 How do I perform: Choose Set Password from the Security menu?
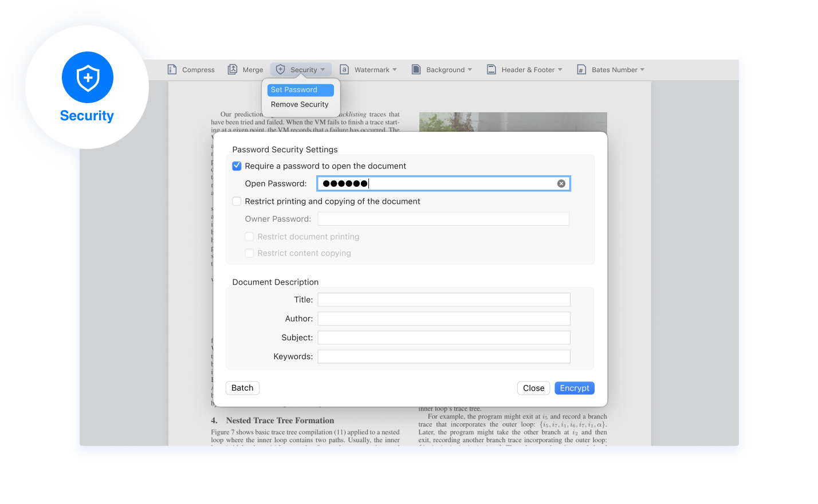click(300, 90)
